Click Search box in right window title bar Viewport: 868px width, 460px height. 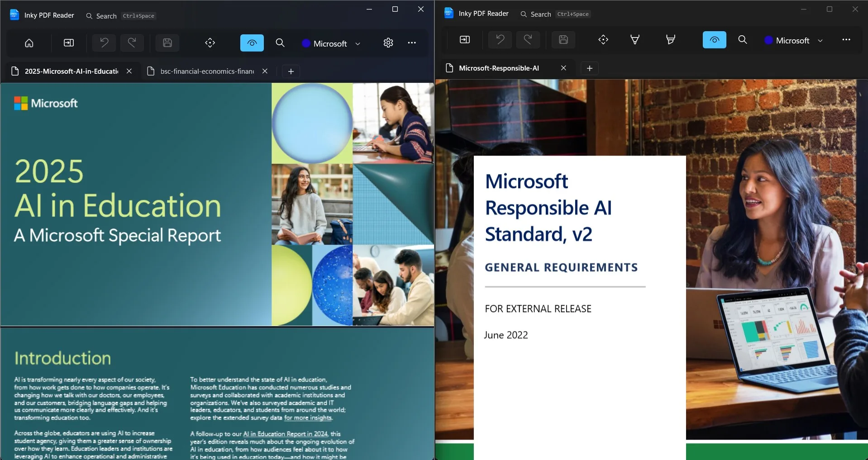[x=555, y=14]
